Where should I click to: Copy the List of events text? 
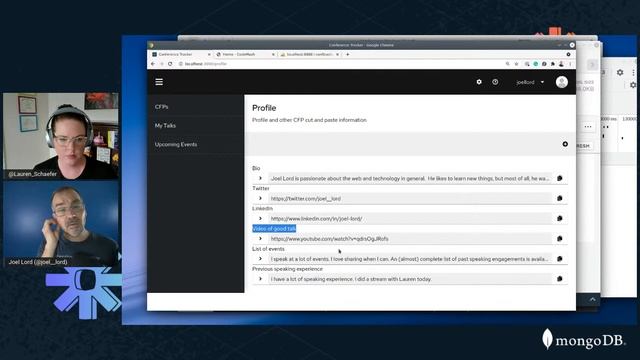tap(560, 259)
